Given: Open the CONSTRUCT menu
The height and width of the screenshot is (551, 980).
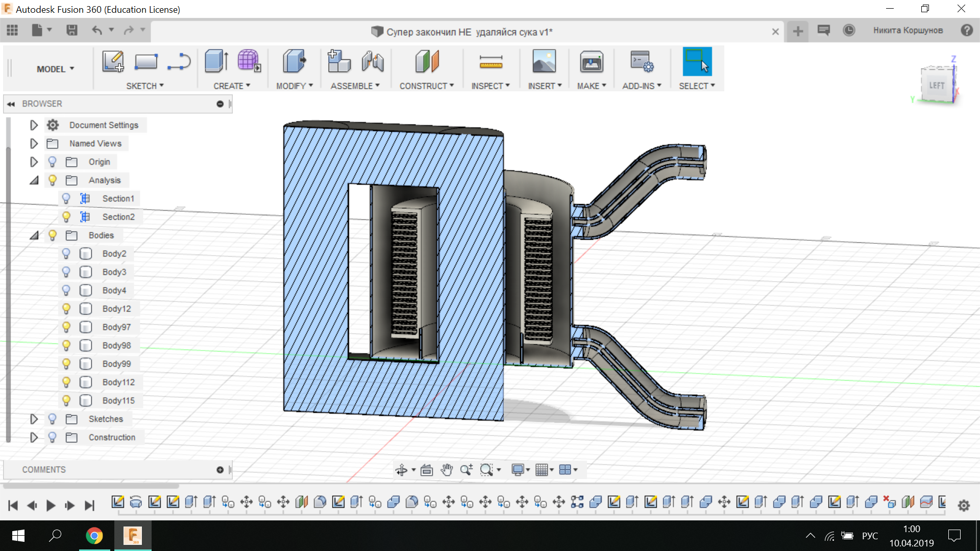Looking at the screenshot, I should point(426,86).
